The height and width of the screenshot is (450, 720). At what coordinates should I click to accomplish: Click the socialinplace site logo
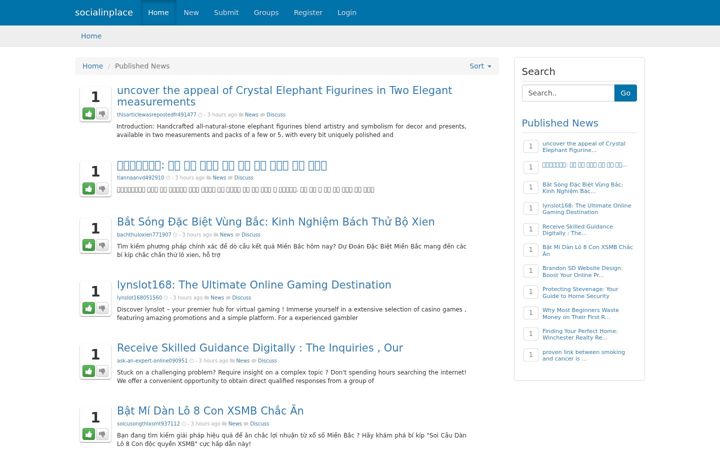point(104,12)
